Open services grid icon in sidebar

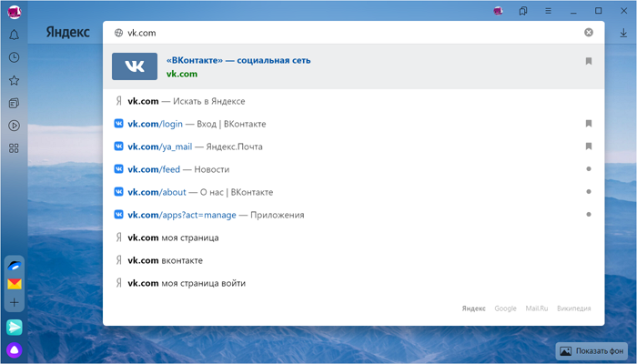[14, 148]
